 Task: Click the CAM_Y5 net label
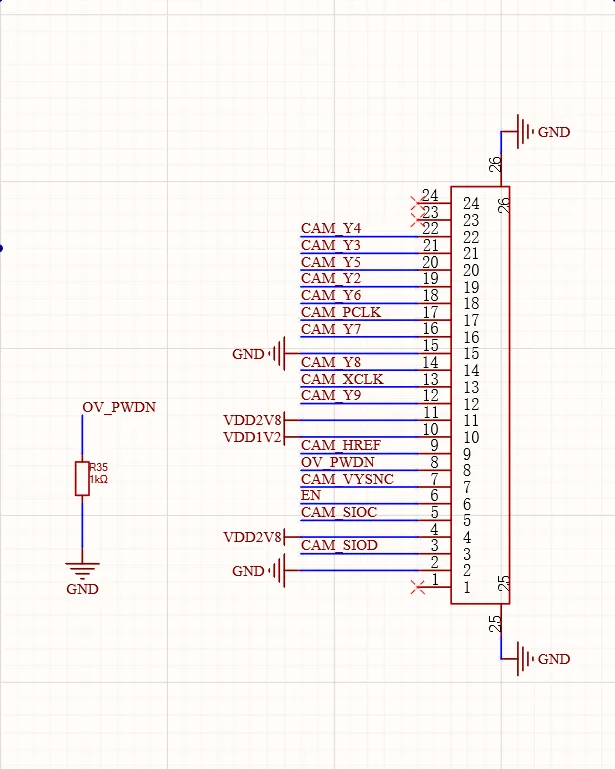pos(331,262)
